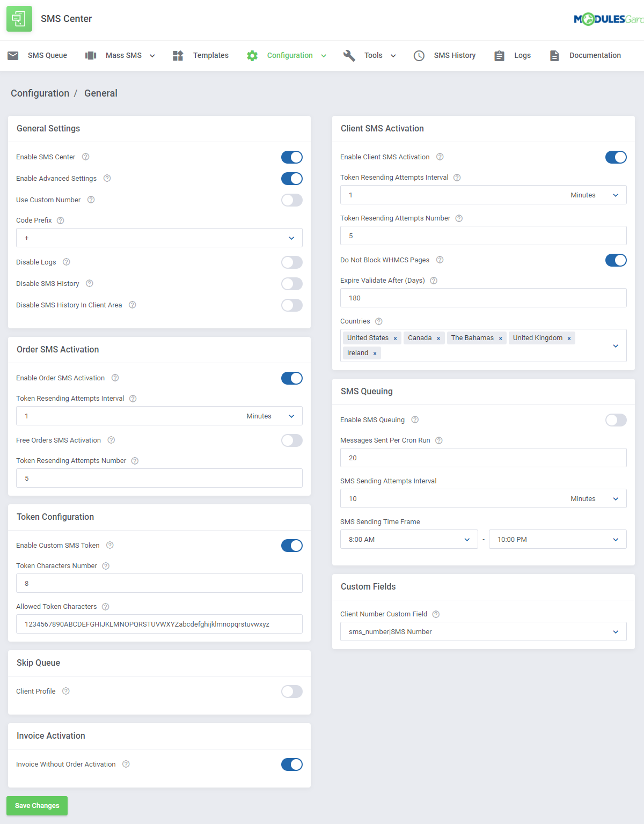Click the SMS Queue envelope icon
The height and width of the screenshot is (824, 644).
click(x=13, y=56)
